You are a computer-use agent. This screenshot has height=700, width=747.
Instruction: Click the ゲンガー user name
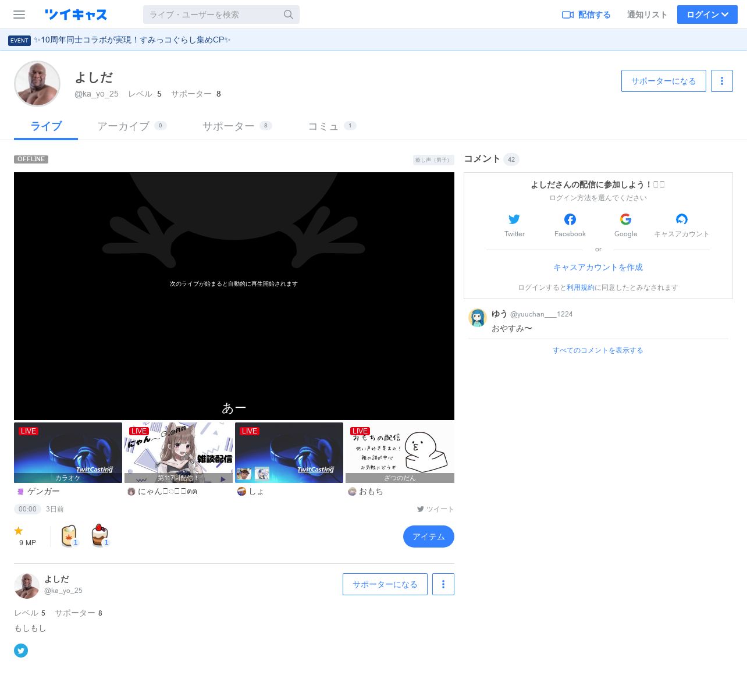(x=44, y=492)
